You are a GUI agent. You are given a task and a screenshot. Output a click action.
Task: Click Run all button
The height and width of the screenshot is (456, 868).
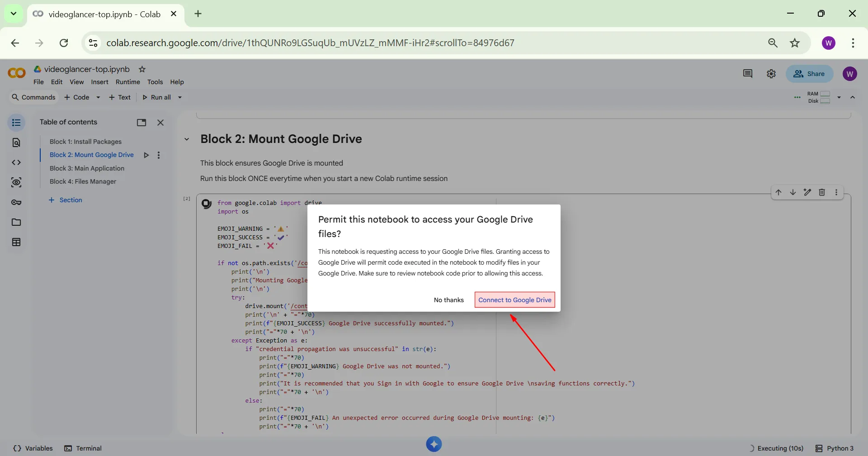coord(157,97)
